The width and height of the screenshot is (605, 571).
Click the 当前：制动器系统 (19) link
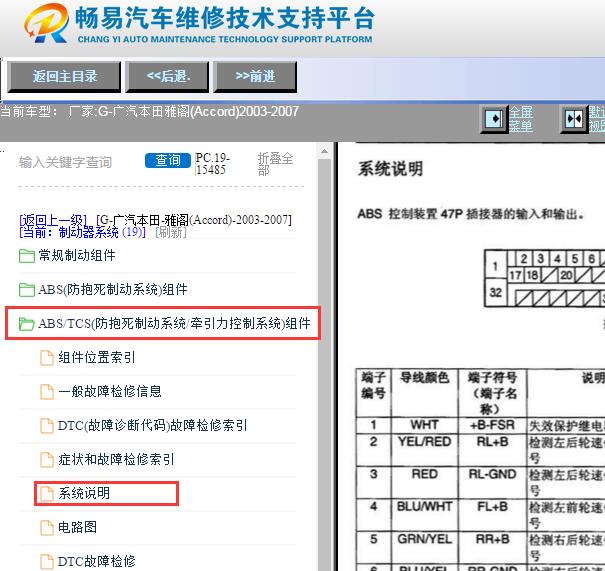[x=82, y=232]
